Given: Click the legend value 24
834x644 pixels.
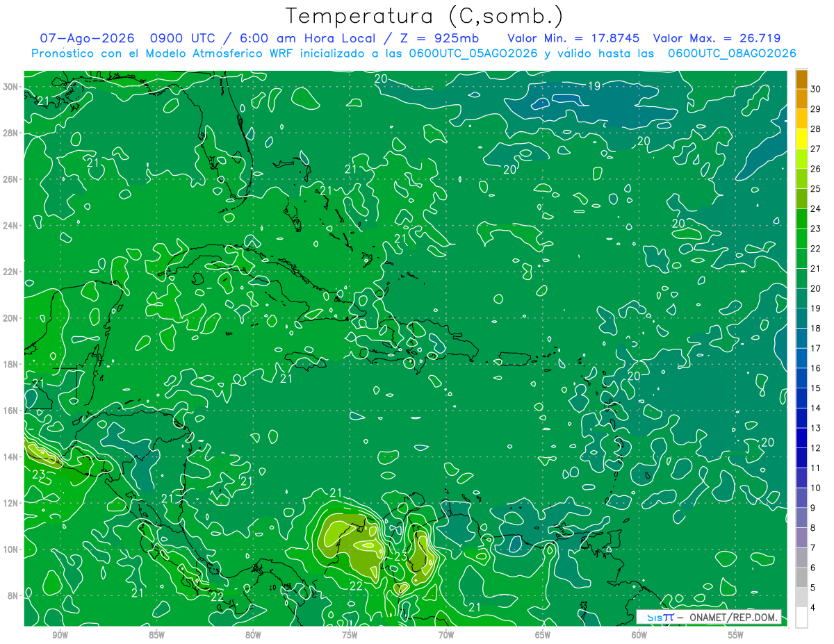Looking at the screenshot, I should coord(815,208).
